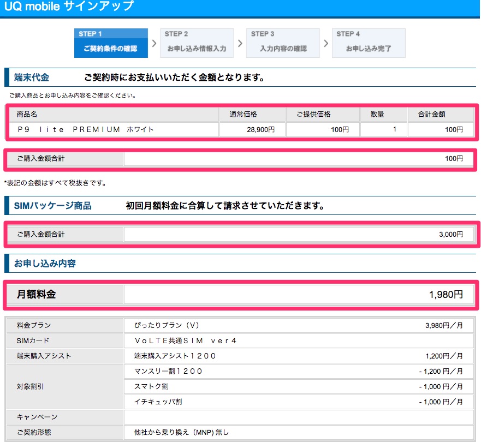Screen dimensions: 481x448
Task: Click the キャンペーン row label
Action: [37, 417]
